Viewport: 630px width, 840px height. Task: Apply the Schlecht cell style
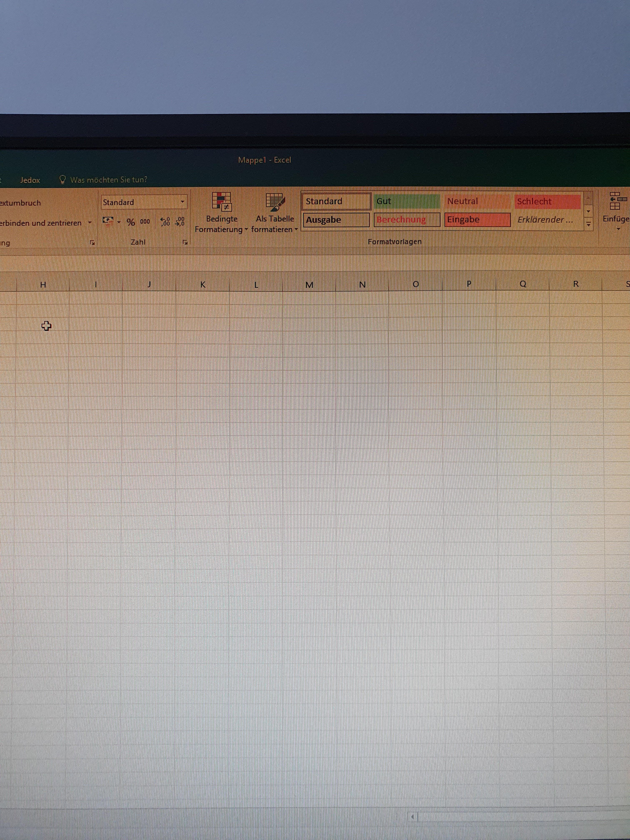point(547,201)
